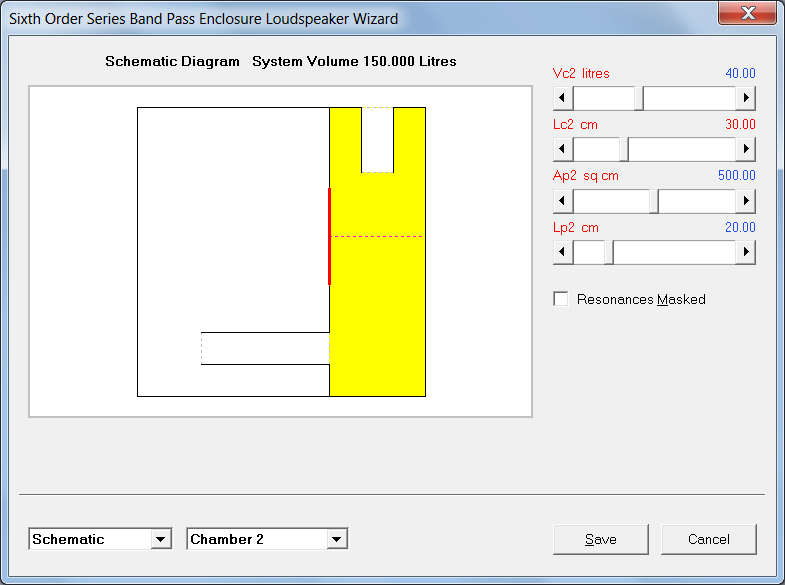
Task: Close the Loudspeaker Wizard window
Action: click(x=747, y=13)
